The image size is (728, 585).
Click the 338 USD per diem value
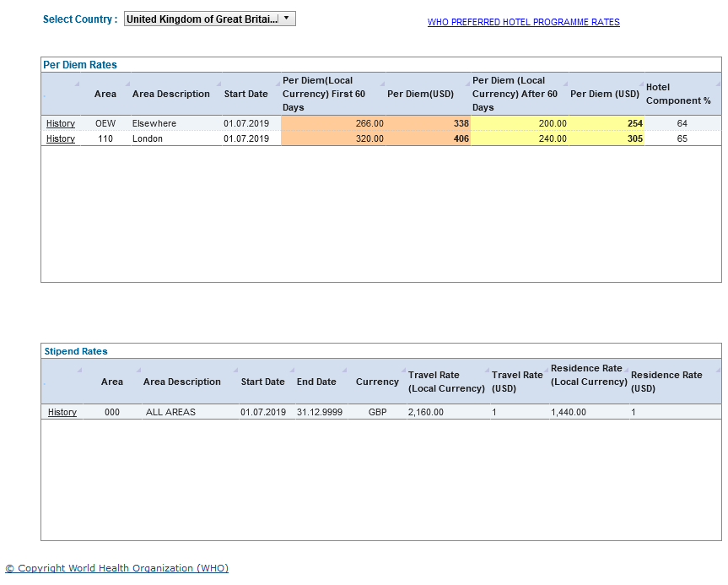pos(461,123)
